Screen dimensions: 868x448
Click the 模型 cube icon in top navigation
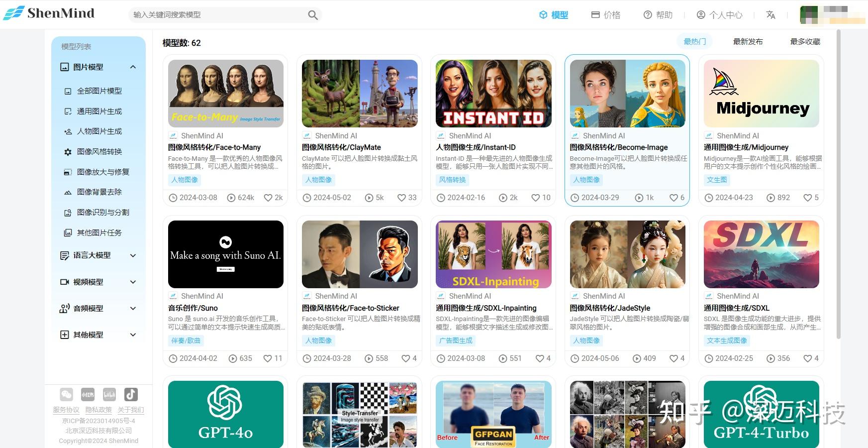click(542, 15)
